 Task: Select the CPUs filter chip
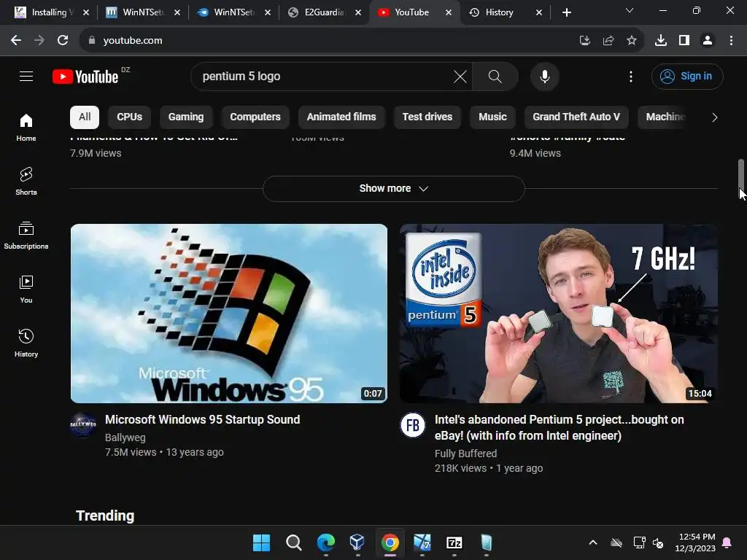point(130,117)
